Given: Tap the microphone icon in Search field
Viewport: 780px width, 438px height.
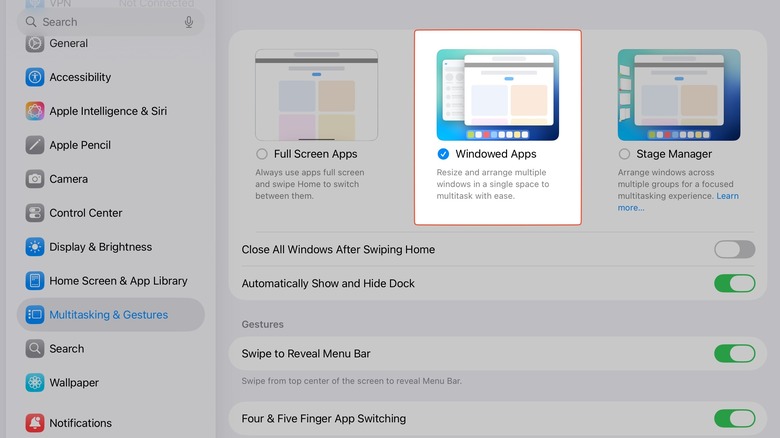Looking at the screenshot, I should (x=189, y=22).
